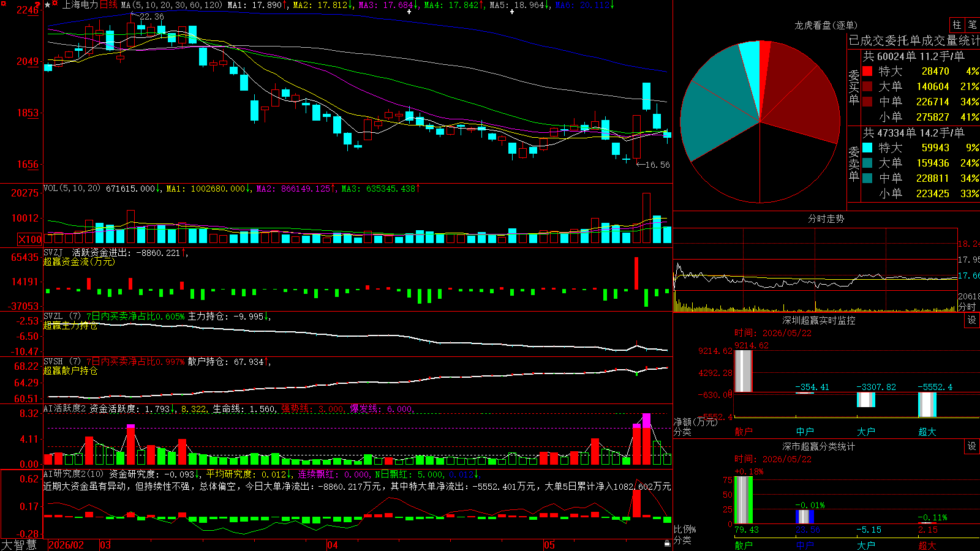Click the MA(5,10,20,30,60,120) indicator parameters
The image size is (980, 551).
171,5
